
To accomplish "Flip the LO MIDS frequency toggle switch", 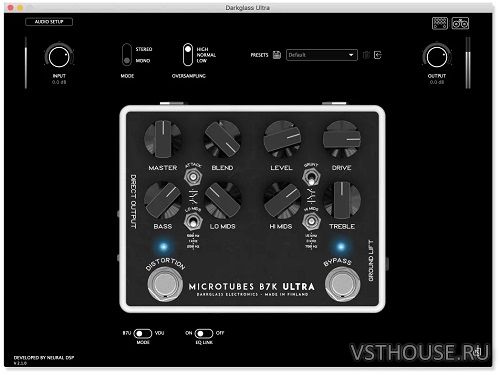I will tap(193, 221).
